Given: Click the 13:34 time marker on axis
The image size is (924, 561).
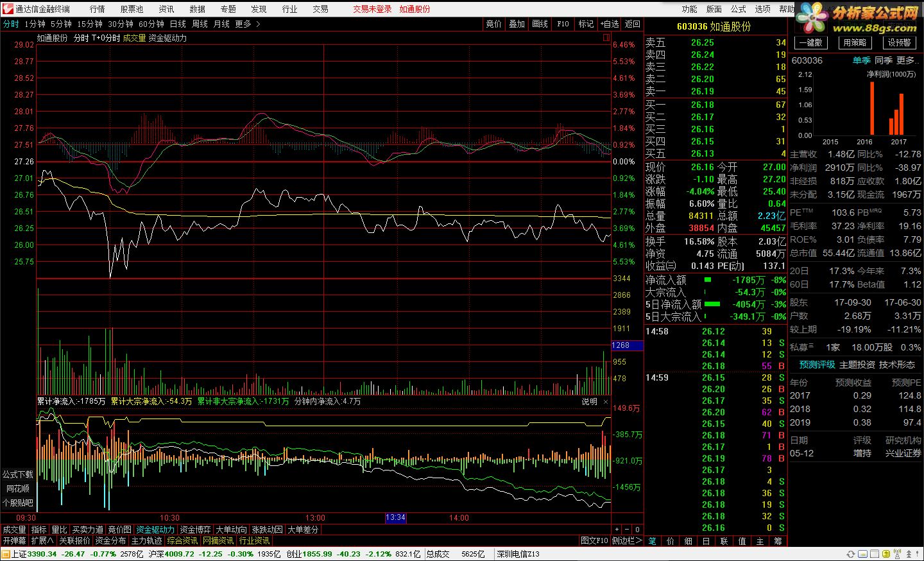Looking at the screenshot, I should click(x=395, y=517).
